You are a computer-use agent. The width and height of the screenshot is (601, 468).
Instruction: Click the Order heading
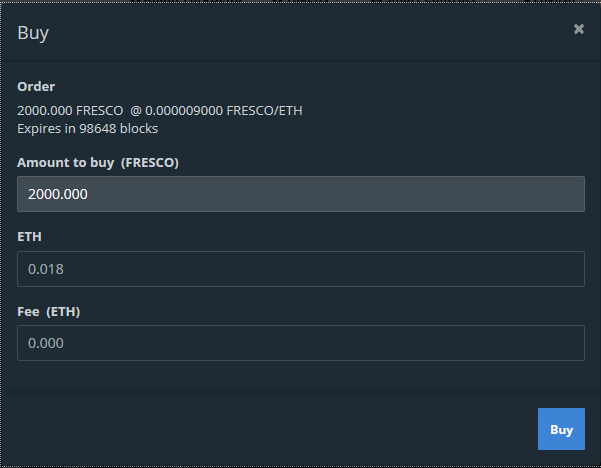click(36, 86)
